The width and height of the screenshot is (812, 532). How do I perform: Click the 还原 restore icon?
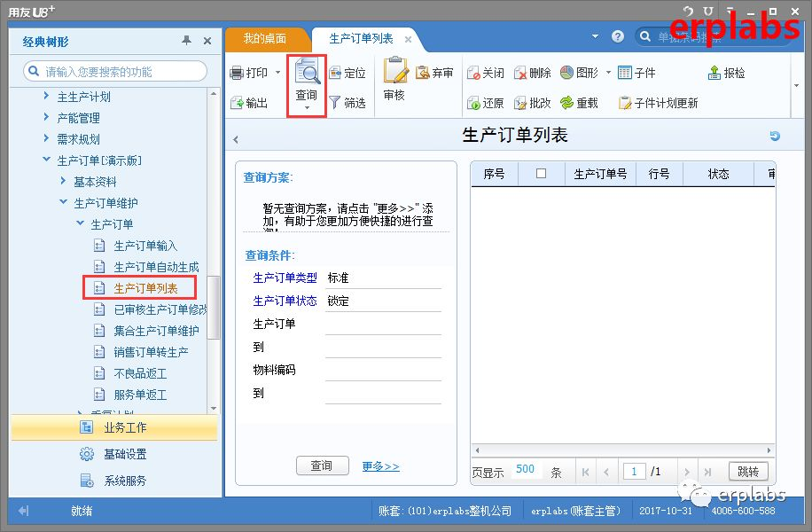(473, 103)
